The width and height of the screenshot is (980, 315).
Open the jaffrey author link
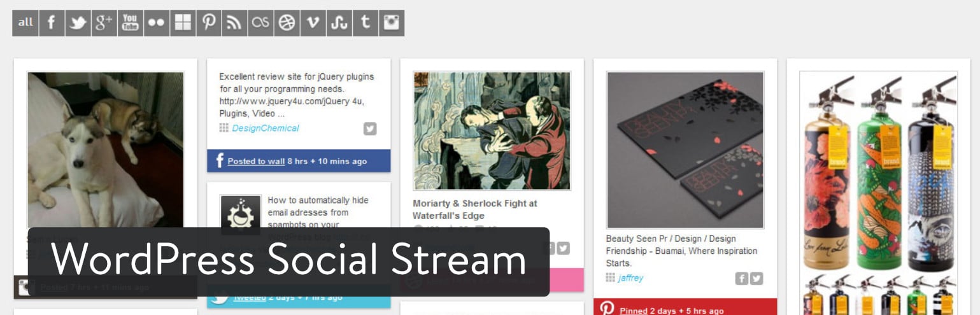click(x=630, y=278)
